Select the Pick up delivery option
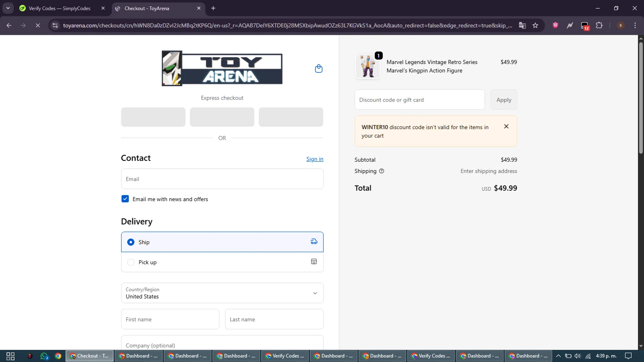The image size is (644, 362). point(222,262)
